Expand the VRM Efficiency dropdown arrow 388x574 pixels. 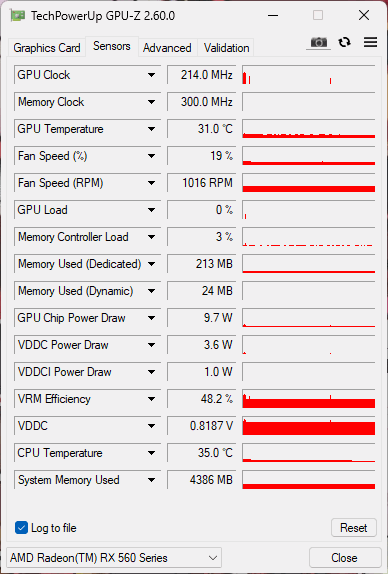(151, 399)
